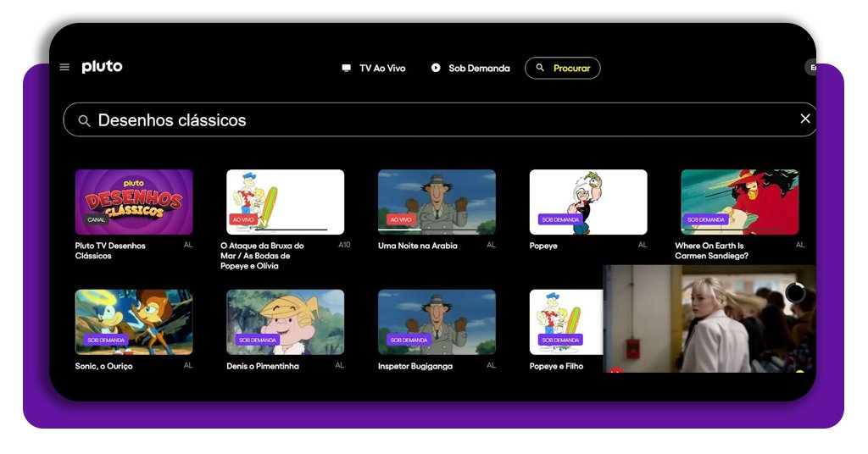Open the TV Ao Vivo tab
The width and height of the screenshot is (868, 454).
(374, 68)
